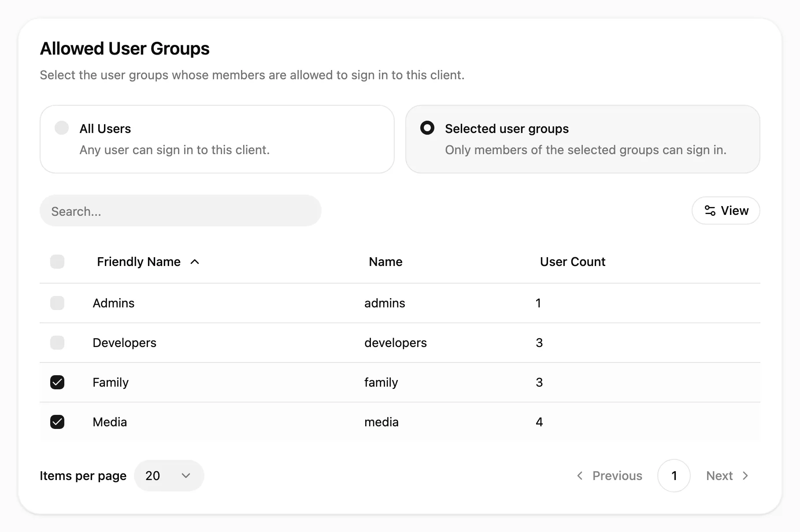Image resolution: width=800 pixels, height=532 pixels.
Task: Select the All Users radio option
Action: (x=62, y=128)
